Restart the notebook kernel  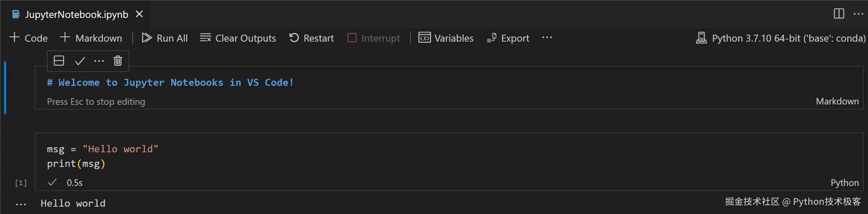pos(312,38)
